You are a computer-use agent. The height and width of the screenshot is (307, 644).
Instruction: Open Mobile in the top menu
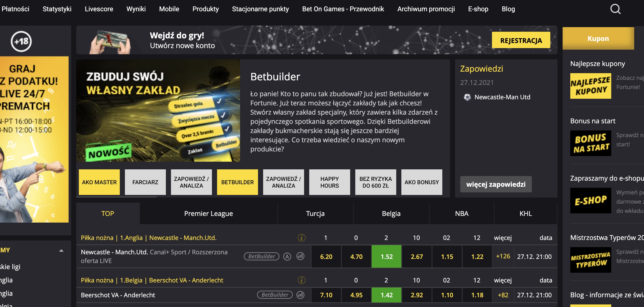pos(169,9)
